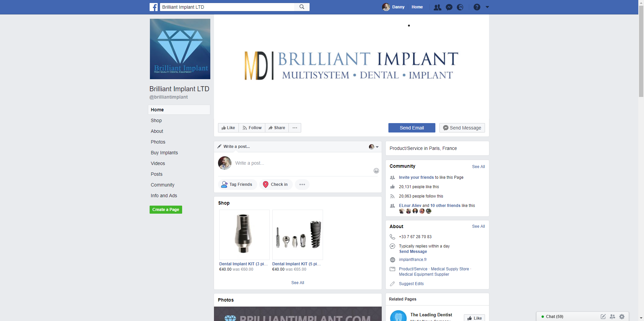Click Send Message link in About panel
Screen dimensions: 644x321
pyautogui.click(x=413, y=252)
